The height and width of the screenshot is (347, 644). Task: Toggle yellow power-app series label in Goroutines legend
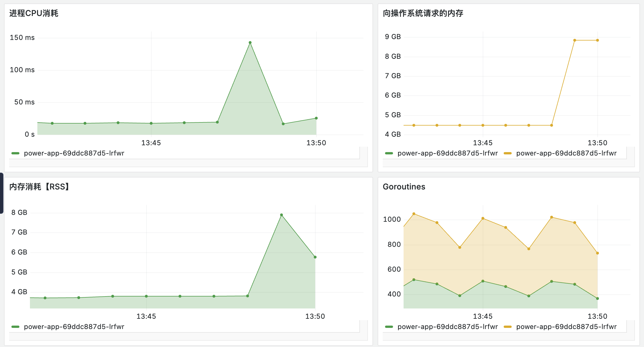[566, 327]
